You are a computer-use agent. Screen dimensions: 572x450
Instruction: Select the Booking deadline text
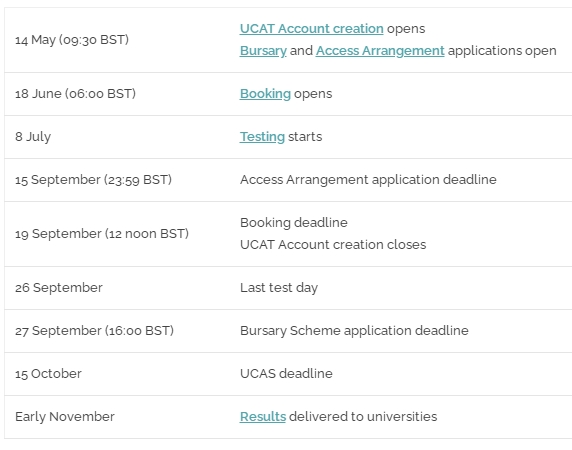pos(294,223)
